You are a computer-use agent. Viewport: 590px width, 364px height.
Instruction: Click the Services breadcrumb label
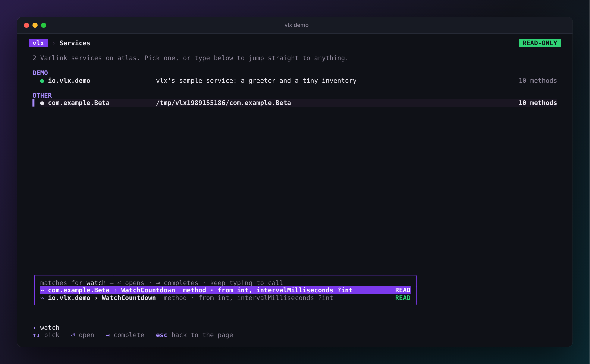(x=75, y=43)
